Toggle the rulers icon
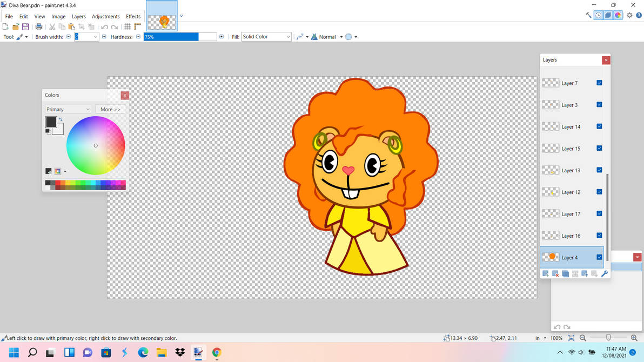The width and height of the screenshot is (644, 362). [138, 26]
